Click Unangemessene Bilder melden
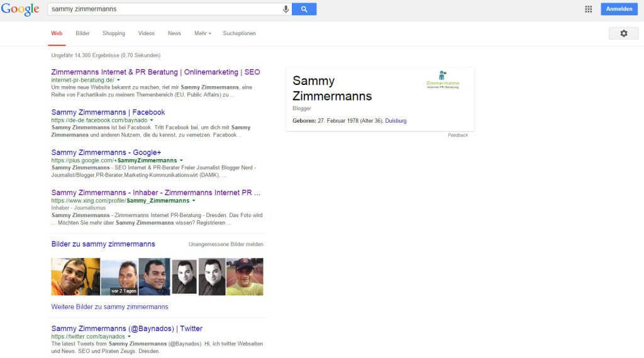This screenshot has height=358, width=644. tap(226, 245)
